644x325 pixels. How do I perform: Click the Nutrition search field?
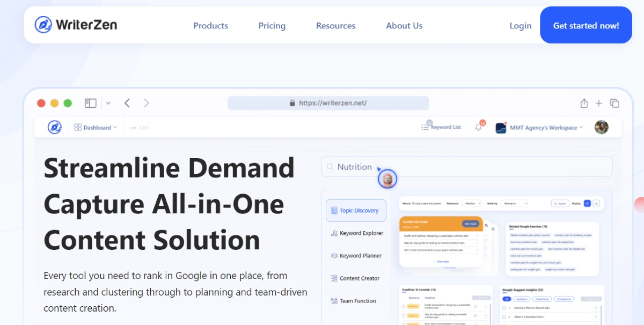(x=467, y=167)
